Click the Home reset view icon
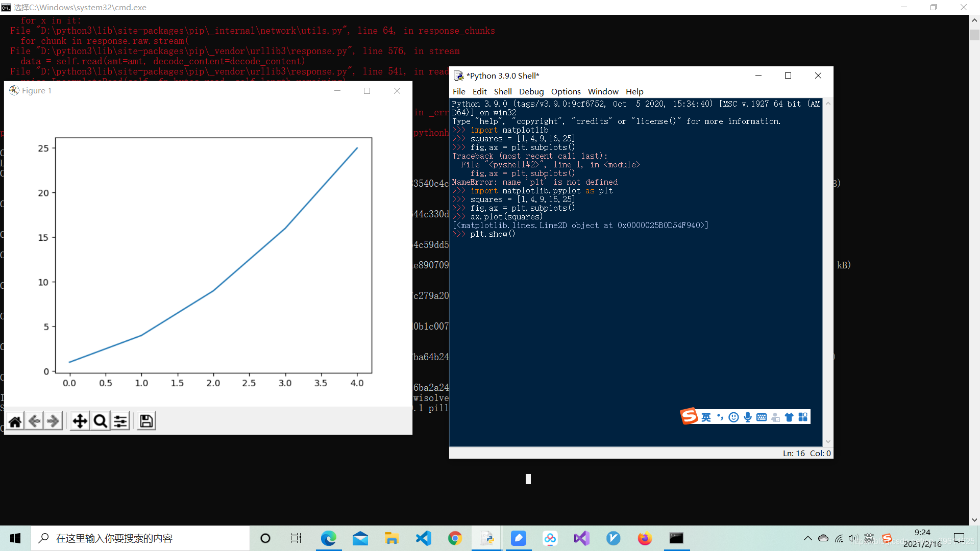This screenshot has height=551, width=980. [15, 421]
